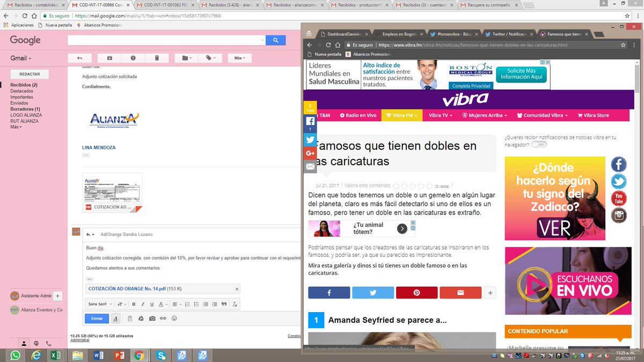This screenshot has height=362, width=644.
Task: Open the Vibra Store menu item
Action: 594,115
